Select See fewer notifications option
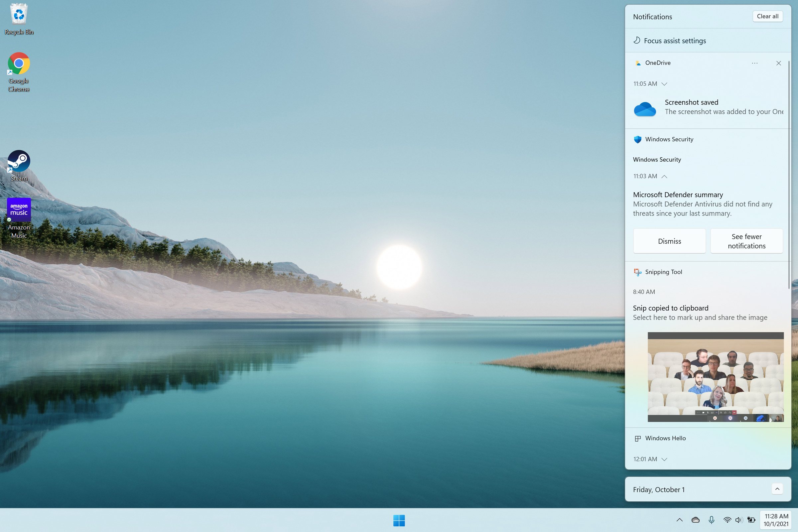This screenshot has height=532, width=798. click(x=746, y=240)
